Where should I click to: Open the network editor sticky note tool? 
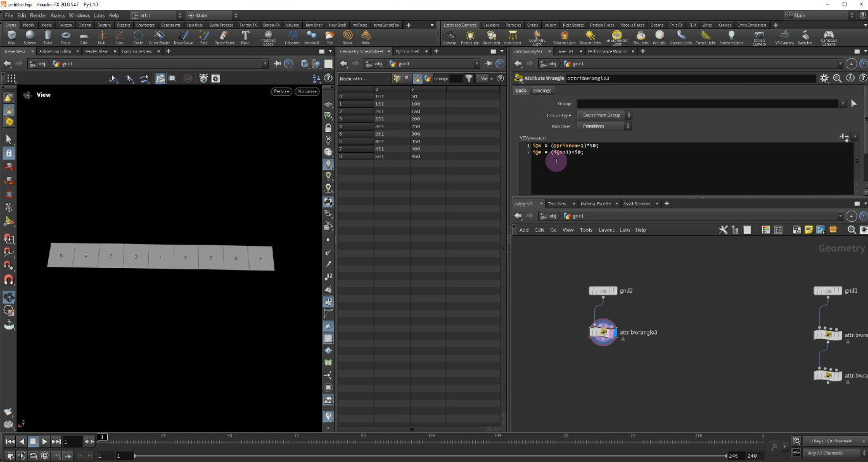coord(809,229)
